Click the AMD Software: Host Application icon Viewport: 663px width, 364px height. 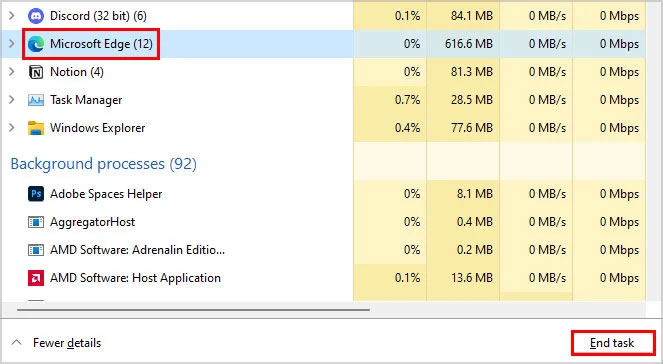[36, 278]
